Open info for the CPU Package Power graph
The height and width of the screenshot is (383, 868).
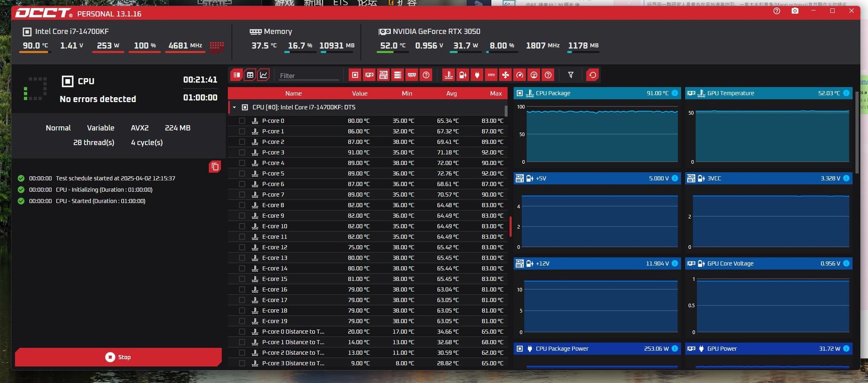(x=675, y=348)
